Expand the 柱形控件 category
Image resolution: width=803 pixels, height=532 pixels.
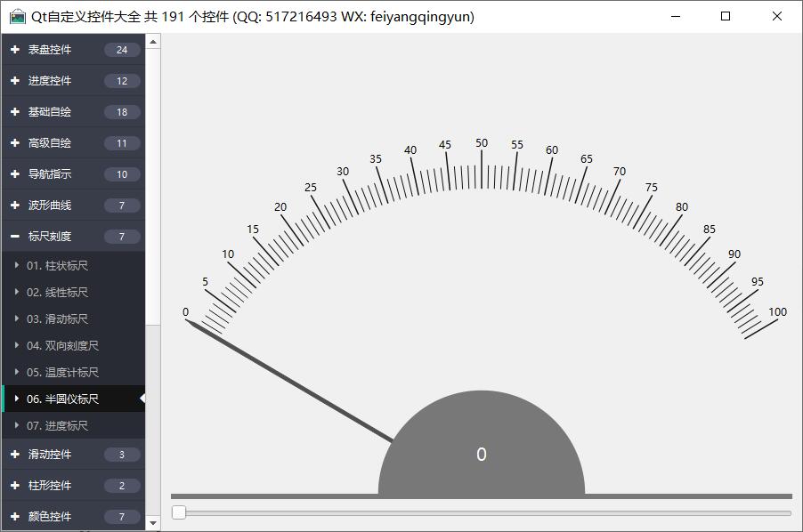coord(15,486)
